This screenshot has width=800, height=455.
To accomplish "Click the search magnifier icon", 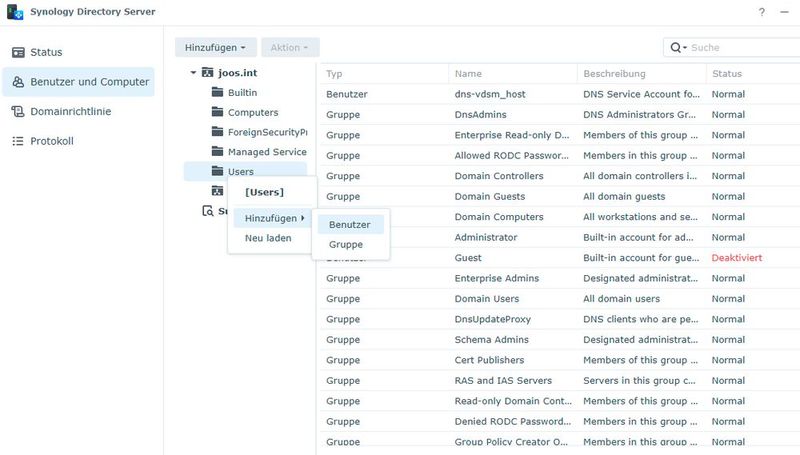I will 676,47.
